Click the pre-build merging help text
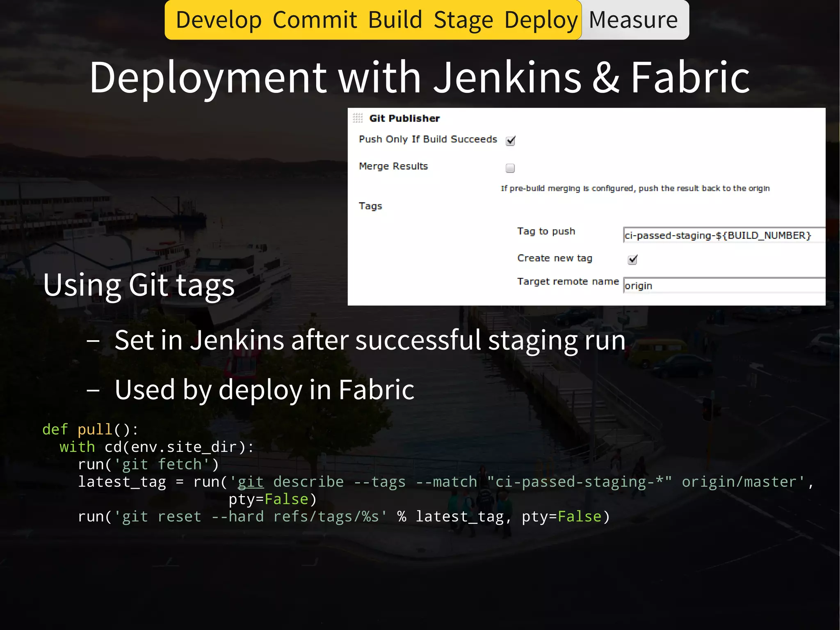Viewport: 840px width, 630px height. 635,188
